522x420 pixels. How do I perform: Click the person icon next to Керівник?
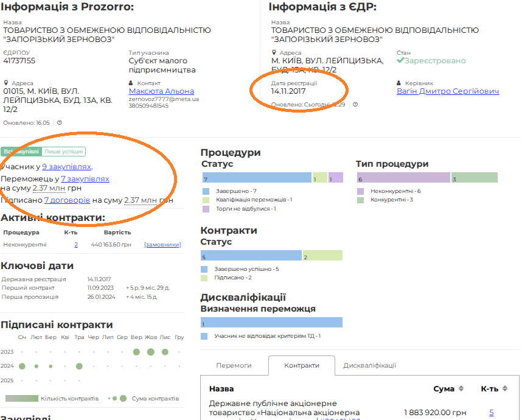[x=399, y=83]
